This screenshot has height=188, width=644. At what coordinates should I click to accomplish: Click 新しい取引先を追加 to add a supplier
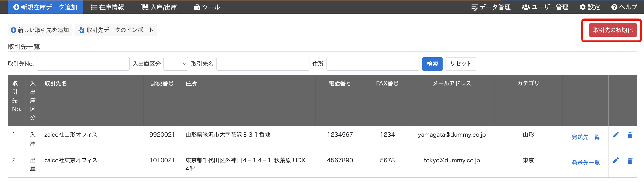(40, 30)
